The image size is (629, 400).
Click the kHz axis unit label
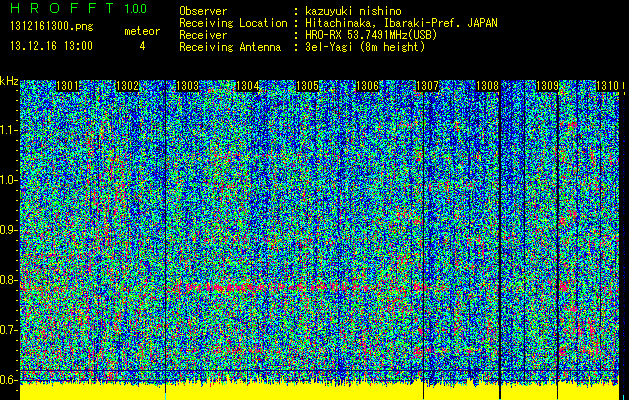(9, 82)
